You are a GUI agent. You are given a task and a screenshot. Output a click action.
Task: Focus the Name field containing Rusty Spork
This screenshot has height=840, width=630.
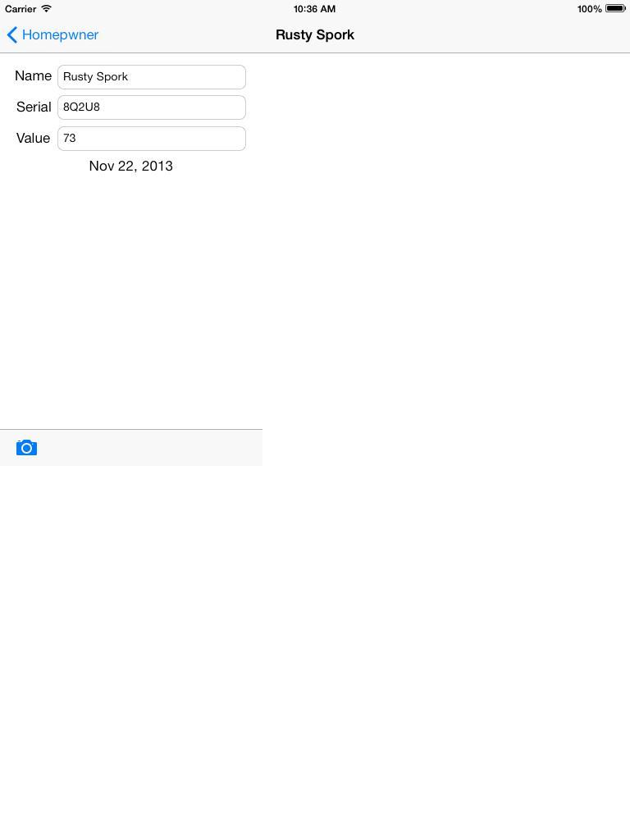click(152, 77)
